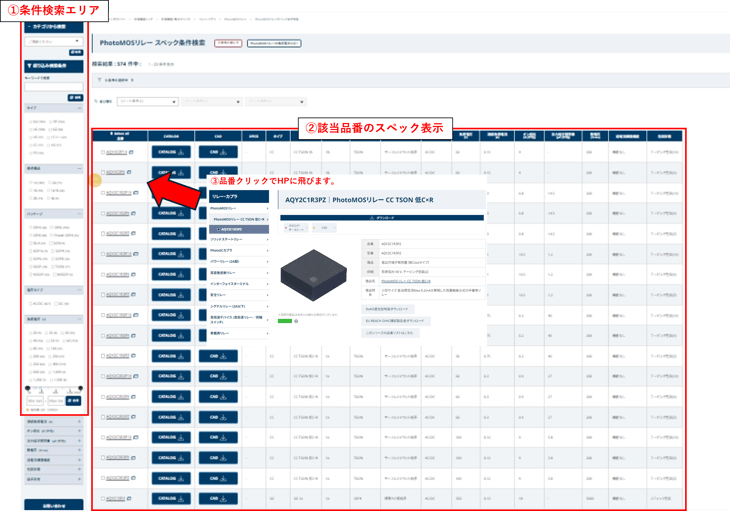Expand the 出力端子間容量 filter section
This screenshot has height=511, width=730.
[54, 441]
